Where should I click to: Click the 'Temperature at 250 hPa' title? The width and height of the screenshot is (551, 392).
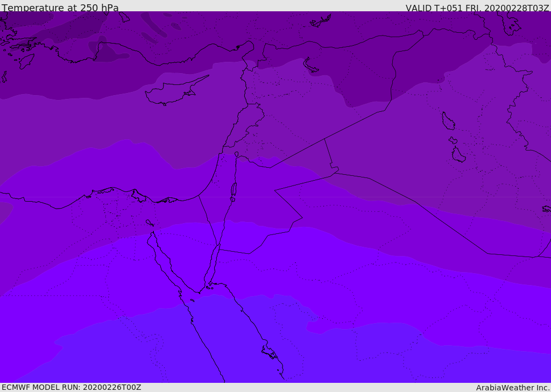[x=60, y=8]
